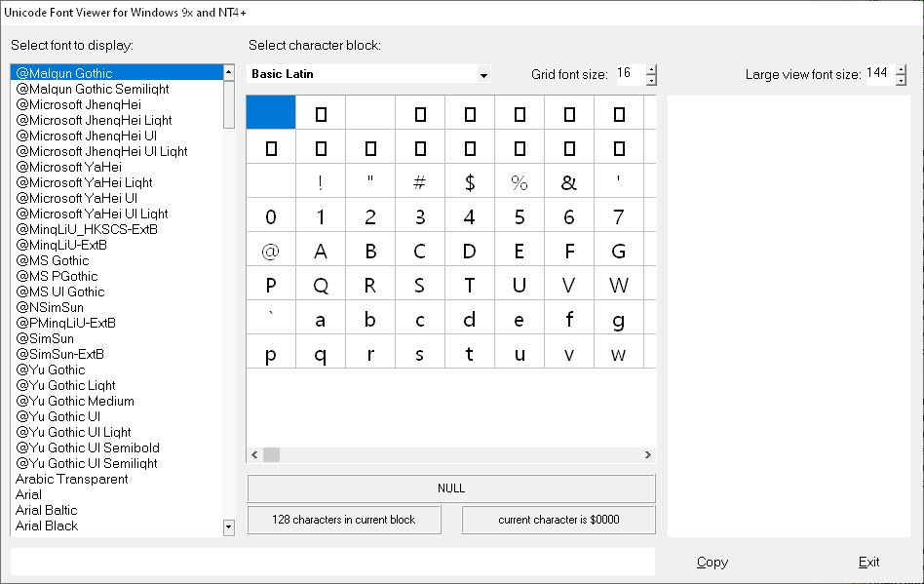The image size is (924, 584).
Task: Click the Exit button
Action: click(x=868, y=562)
